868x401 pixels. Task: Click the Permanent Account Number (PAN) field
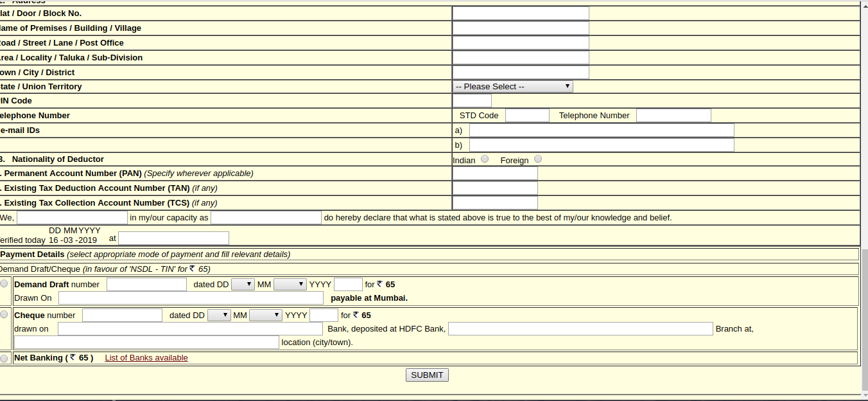coord(495,174)
